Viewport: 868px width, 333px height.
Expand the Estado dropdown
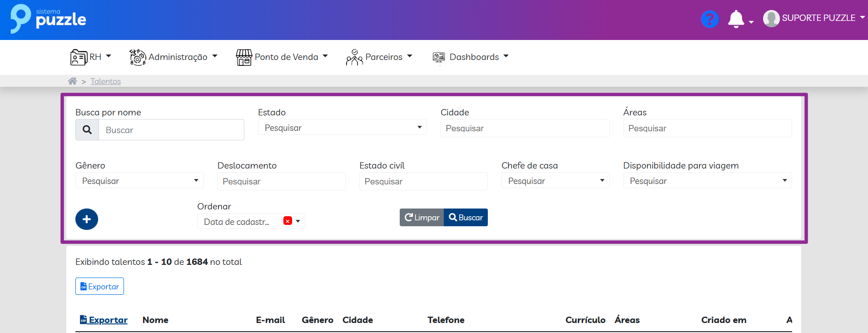point(342,128)
